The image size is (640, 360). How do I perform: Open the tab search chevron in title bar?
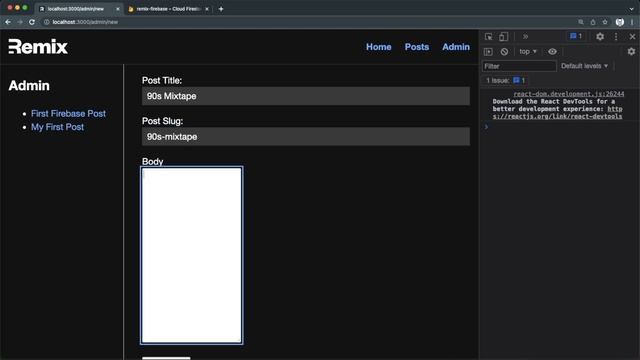point(632,9)
